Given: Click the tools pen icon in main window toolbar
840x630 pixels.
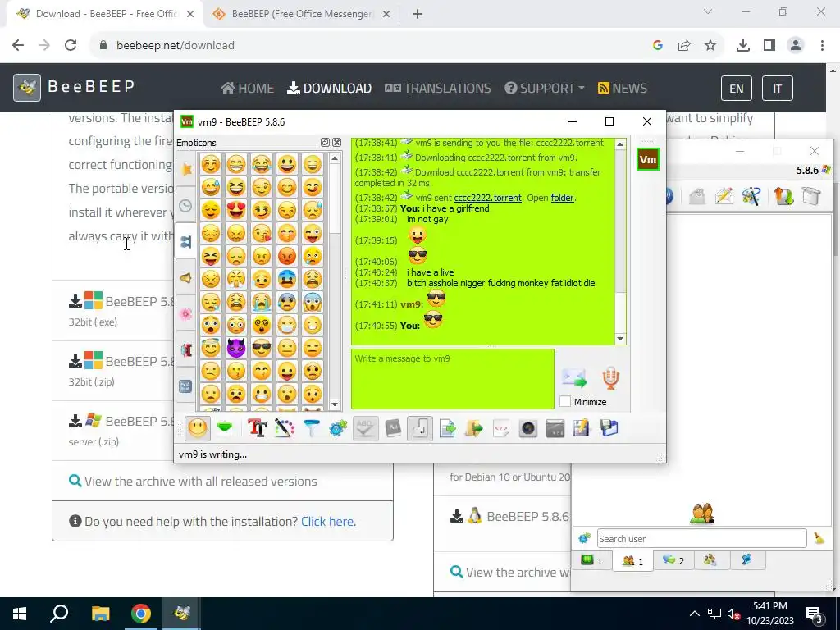Looking at the screenshot, I should [751, 196].
